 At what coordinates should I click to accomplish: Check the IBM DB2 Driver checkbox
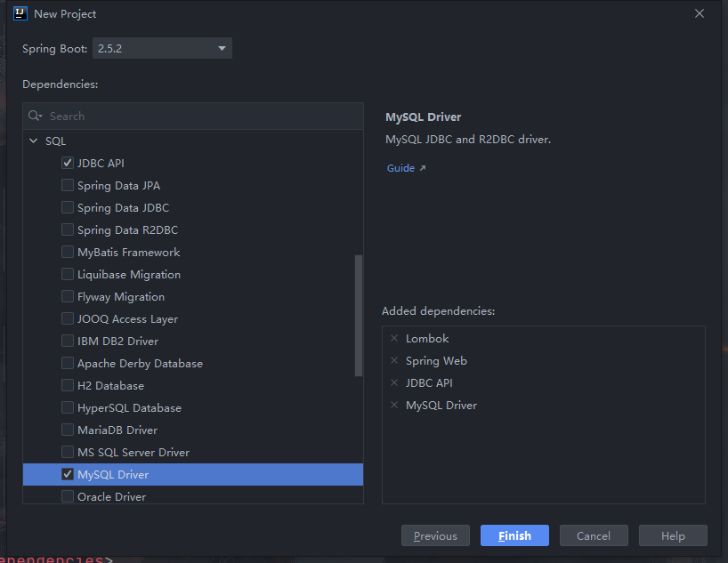click(x=68, y=342)
